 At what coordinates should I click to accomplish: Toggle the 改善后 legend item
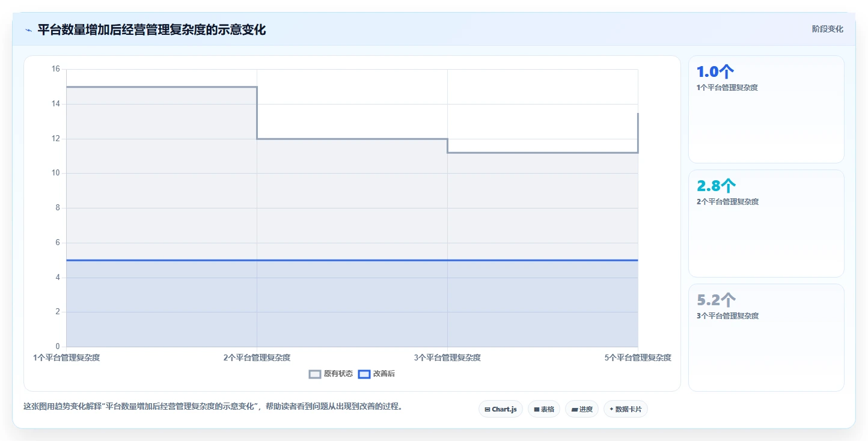click(x=376, y=374)
